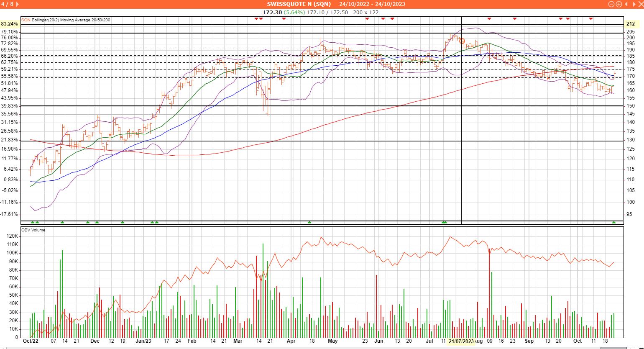Viewport: 644px width, 349px height.
Task: Click the zoom out minus icon
Action: pyautogui.click(x=611, y=4)
